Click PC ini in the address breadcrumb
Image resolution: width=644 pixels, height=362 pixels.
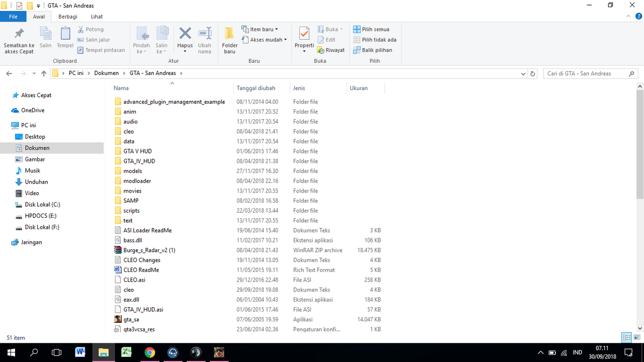[x=76, y=73]
